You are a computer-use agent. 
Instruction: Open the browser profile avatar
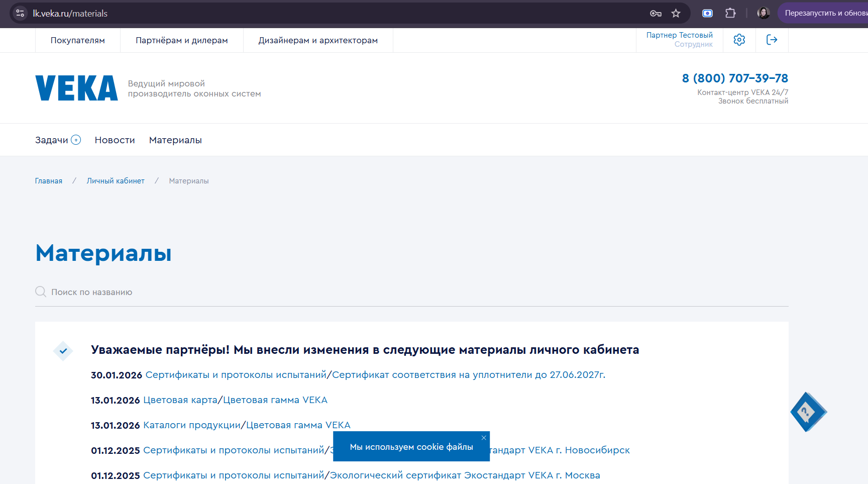[764, 13]
